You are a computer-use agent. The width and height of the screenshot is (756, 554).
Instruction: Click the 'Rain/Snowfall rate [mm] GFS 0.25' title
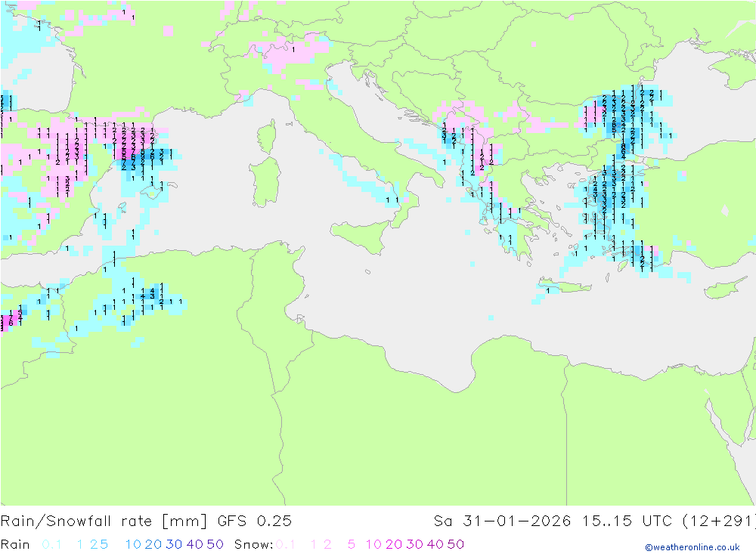pos(146,522)
